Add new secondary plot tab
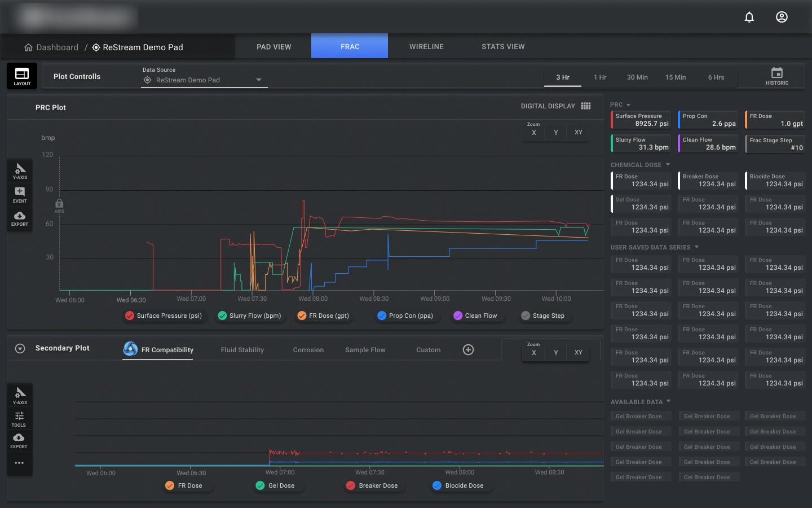The width and height of the screenshot is (812, 508). pyautogui.click(x=468, y=349)
